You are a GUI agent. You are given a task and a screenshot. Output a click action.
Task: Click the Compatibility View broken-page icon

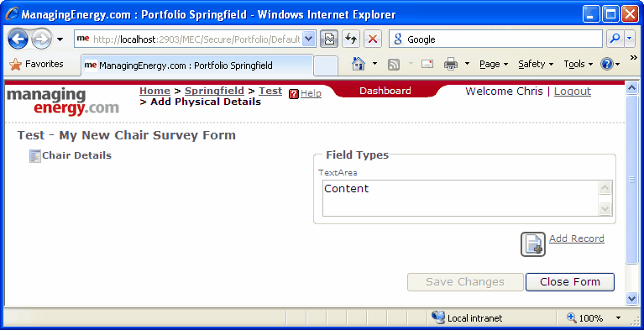click(329, 39)
